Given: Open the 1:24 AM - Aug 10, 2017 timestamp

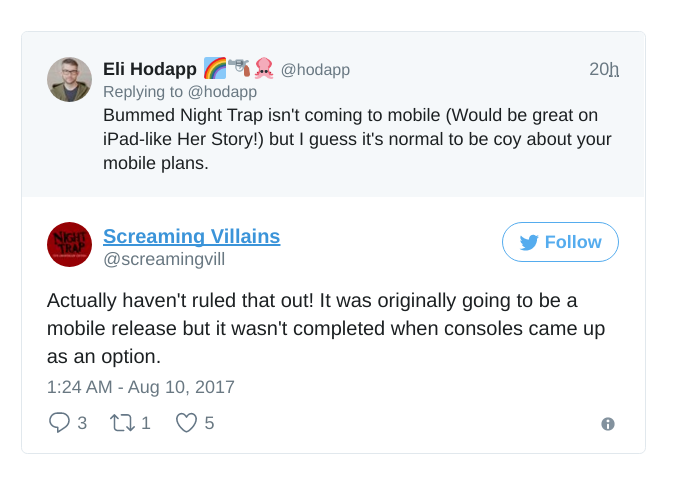Looking at the screenshot, I should 141,387.
